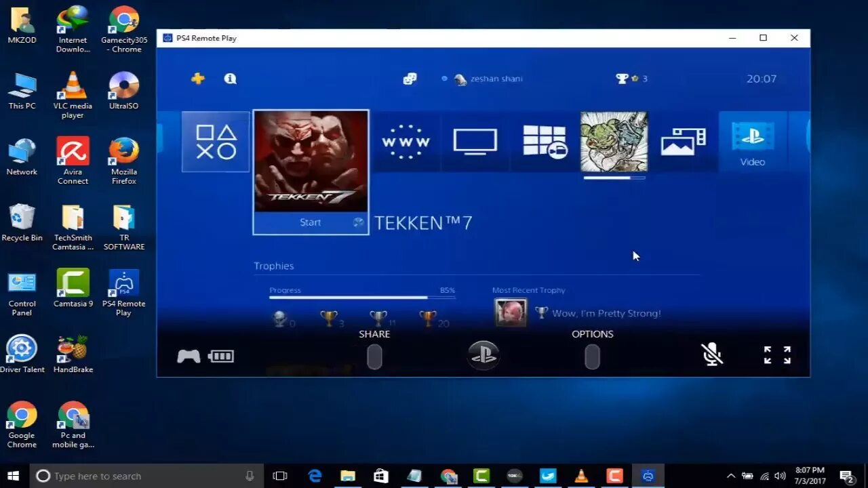868x488 pixels.
Task: Select Internet Download Manager desktop icon
Action: [x=73, y=29]
